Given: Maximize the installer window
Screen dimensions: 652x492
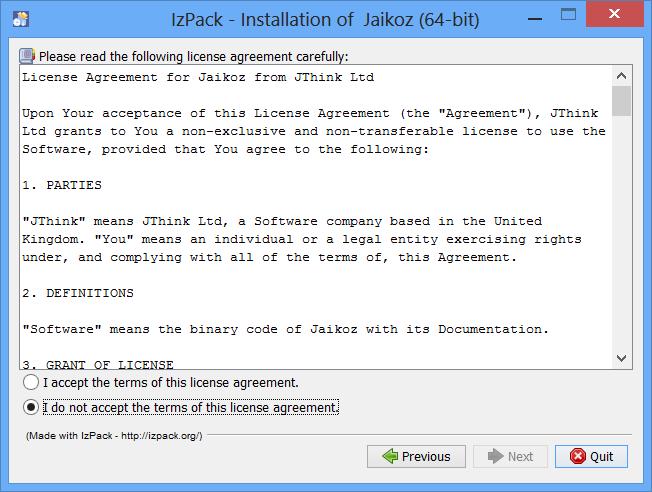Looking at the screenshot, I should coord(568,15).
